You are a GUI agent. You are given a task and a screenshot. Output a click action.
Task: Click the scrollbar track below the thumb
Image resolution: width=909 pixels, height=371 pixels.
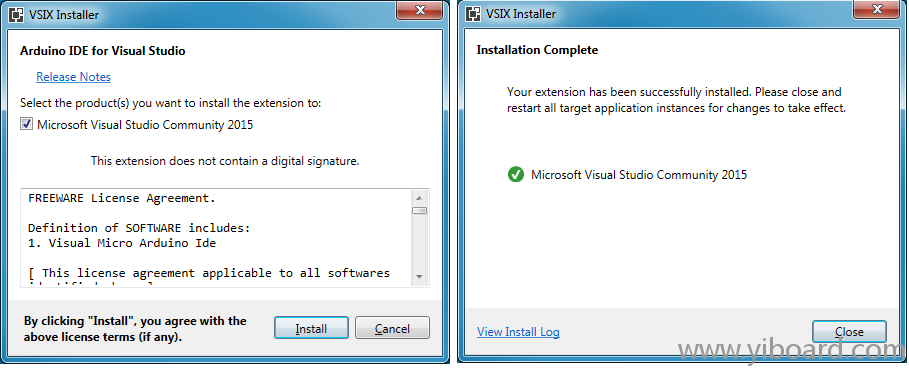[x=419, y=242]
